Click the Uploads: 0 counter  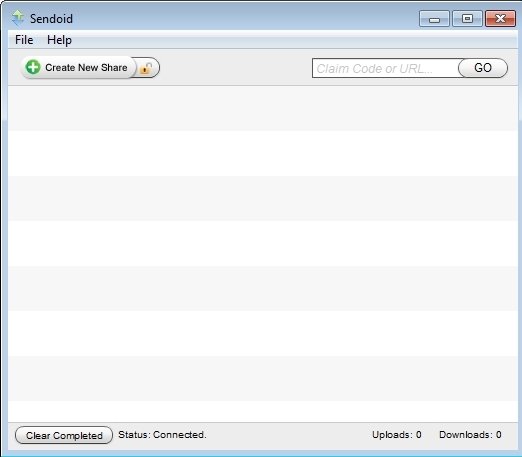point(397,435)
